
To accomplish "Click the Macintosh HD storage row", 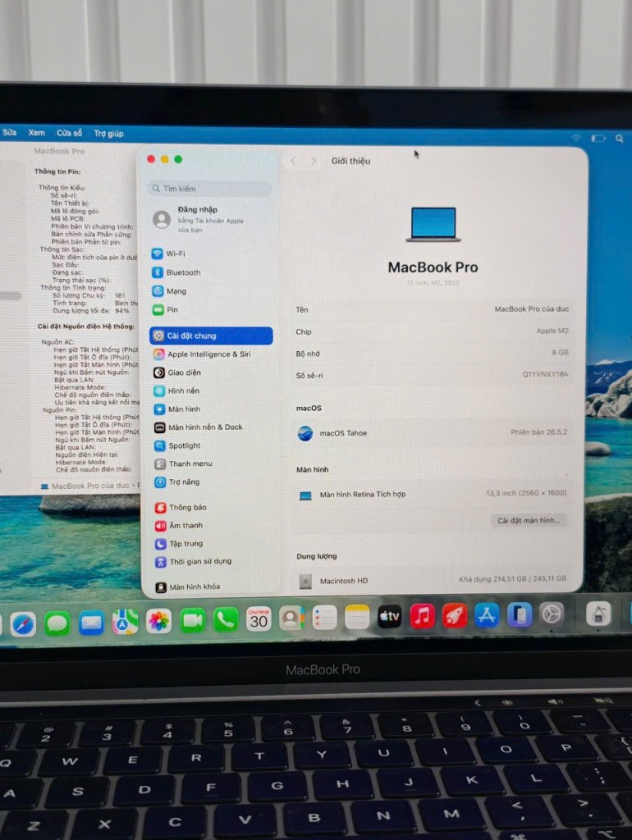I will (432, 580).
